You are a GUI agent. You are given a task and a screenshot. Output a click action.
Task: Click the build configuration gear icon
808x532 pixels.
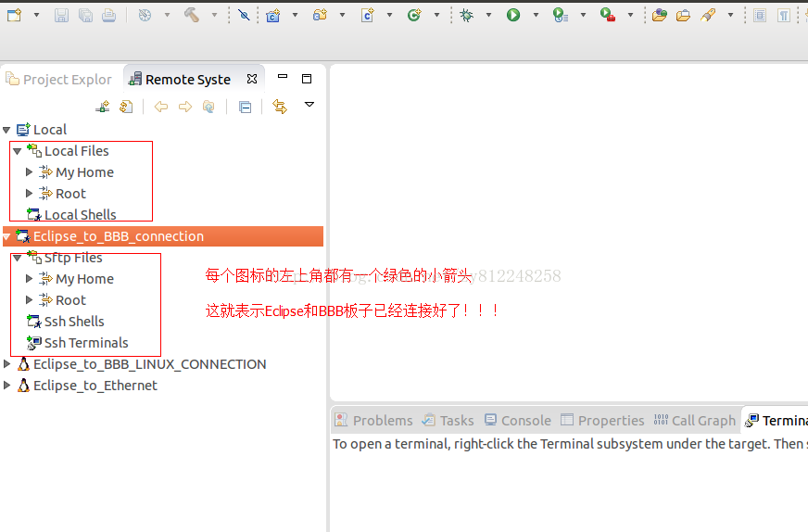click(x=145, y=16)
